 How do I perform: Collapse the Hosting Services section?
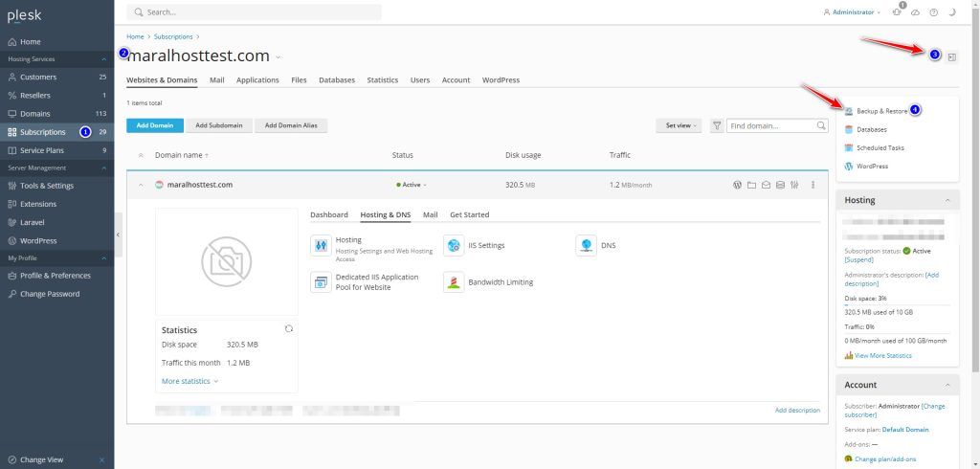pyautogui.click(x=103, y=59)
